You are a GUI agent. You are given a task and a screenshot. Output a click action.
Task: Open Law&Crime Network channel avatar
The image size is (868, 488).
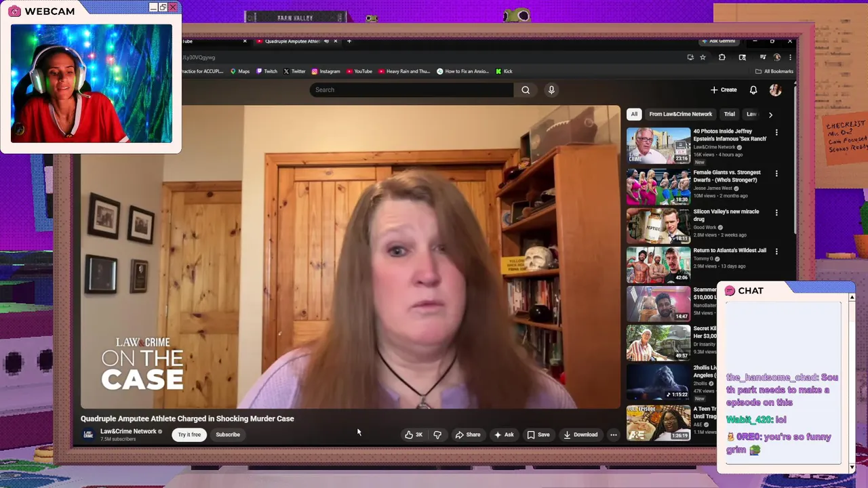coord(88,434)
